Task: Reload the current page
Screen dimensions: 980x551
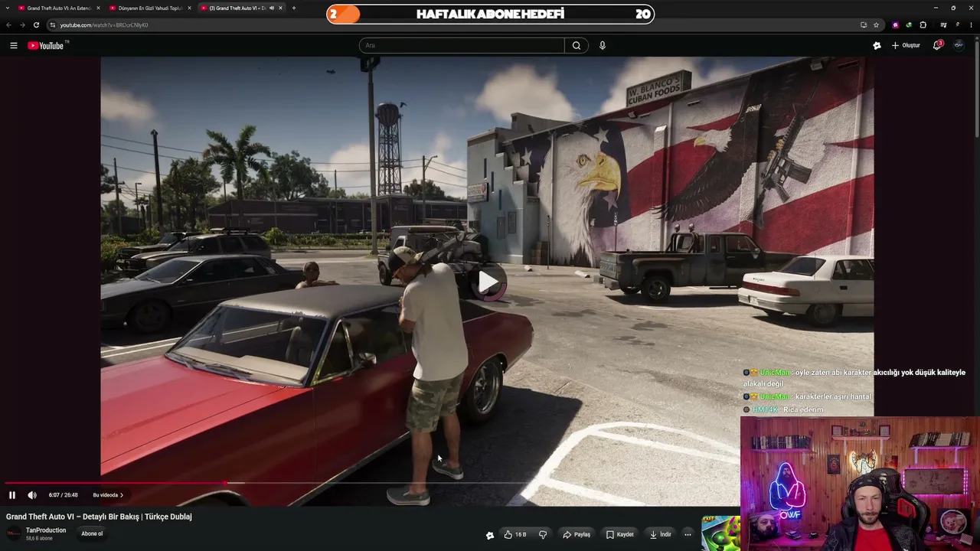Action: click(36, 25)
